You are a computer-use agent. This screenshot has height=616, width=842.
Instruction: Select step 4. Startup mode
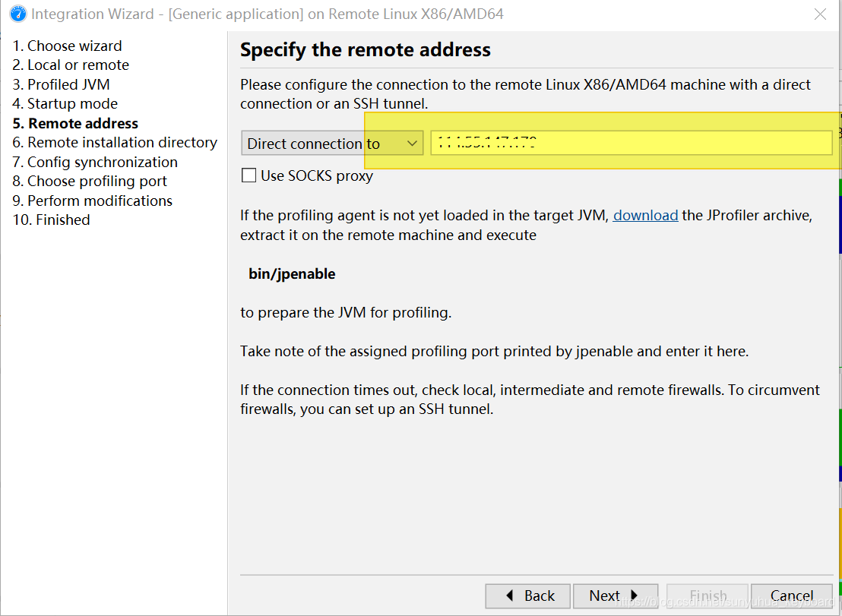click(x=65, y=103)
